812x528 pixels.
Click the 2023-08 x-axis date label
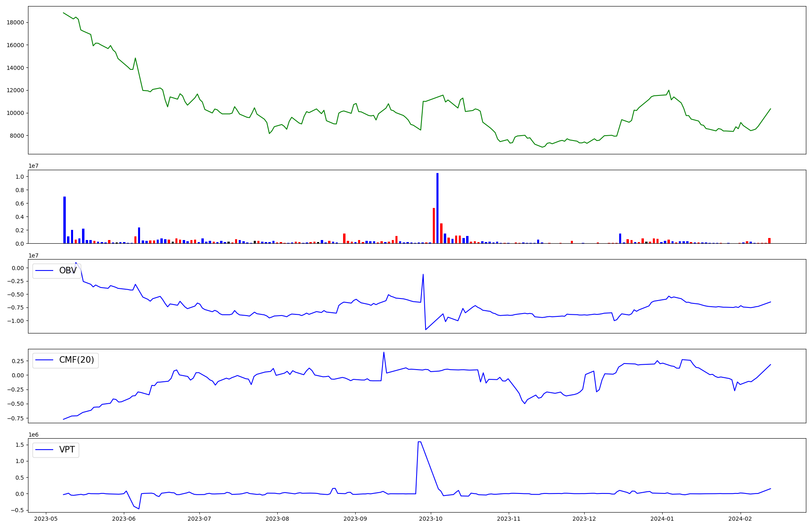(277, 519)
